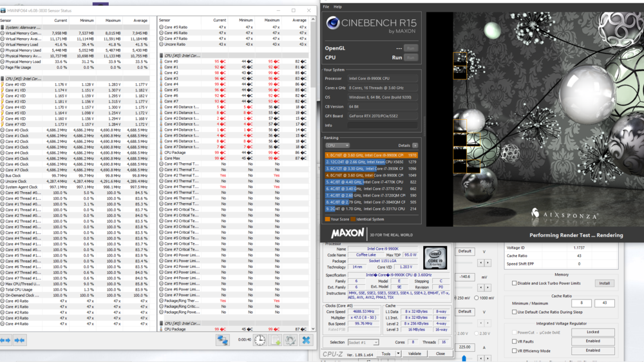Open the CPU ranking dropdown in Cinebench

[x=337, y=146]
